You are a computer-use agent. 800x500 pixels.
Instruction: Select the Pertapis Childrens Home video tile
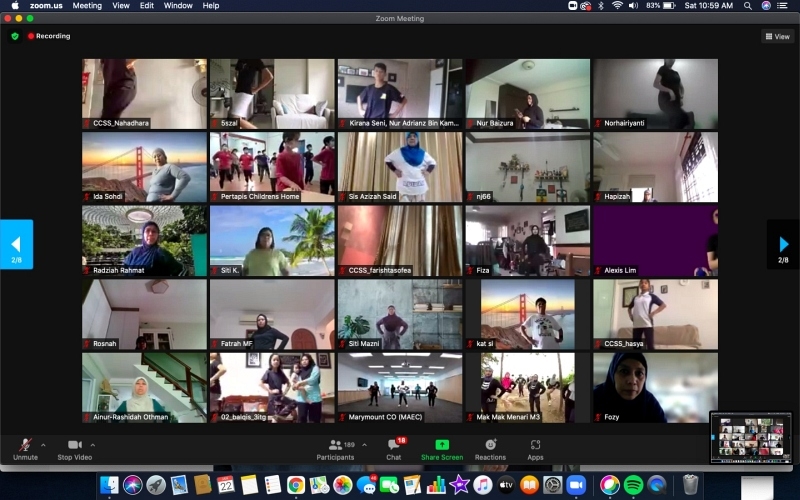click(x=272, y=167)
